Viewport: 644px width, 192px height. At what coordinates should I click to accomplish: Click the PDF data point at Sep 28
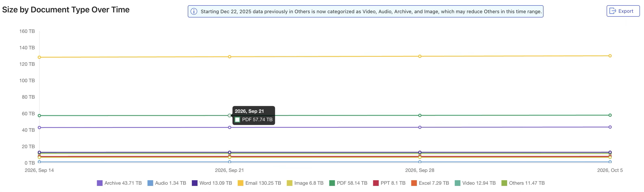tap(420, 115)
